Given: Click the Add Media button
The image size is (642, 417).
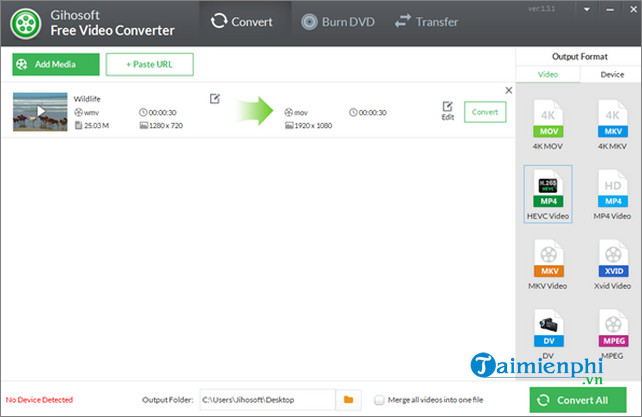Looking at the screenshot, I should coord(56,64).
